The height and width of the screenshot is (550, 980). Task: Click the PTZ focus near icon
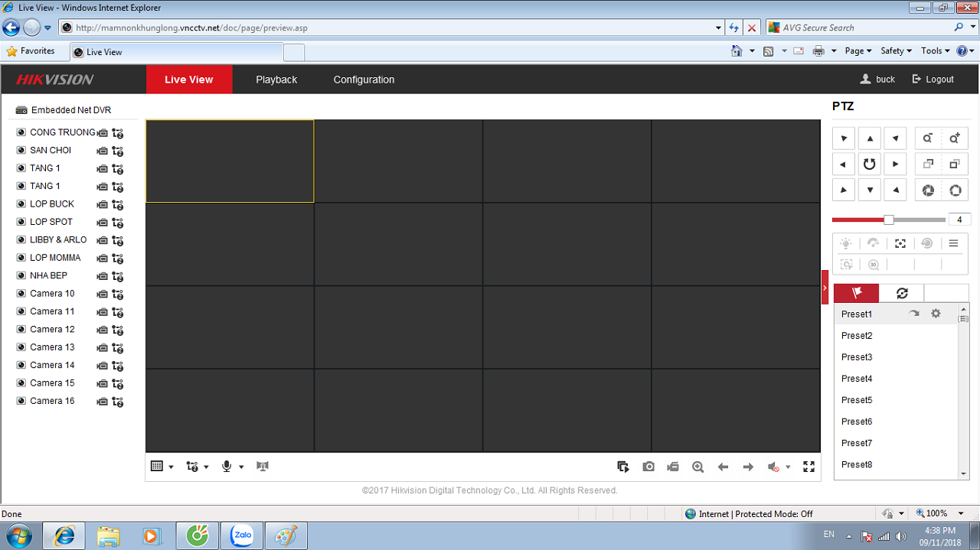(x=928, y=164)
